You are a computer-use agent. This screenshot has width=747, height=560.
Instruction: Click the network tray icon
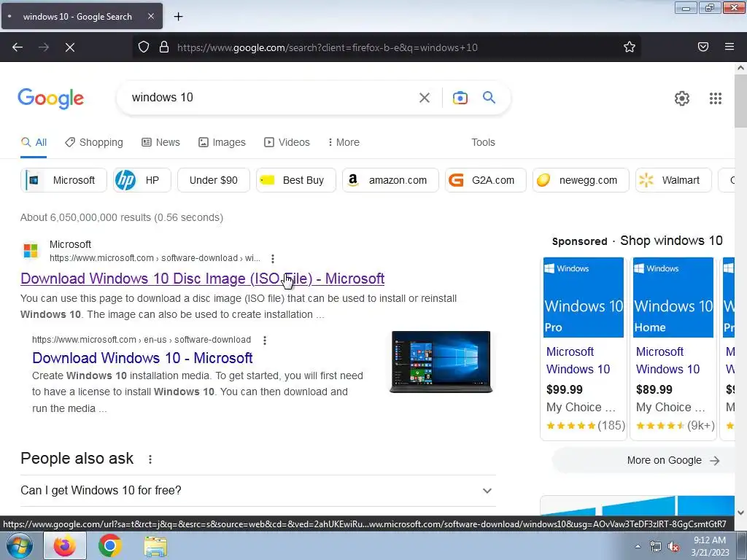tap(656, 546)
